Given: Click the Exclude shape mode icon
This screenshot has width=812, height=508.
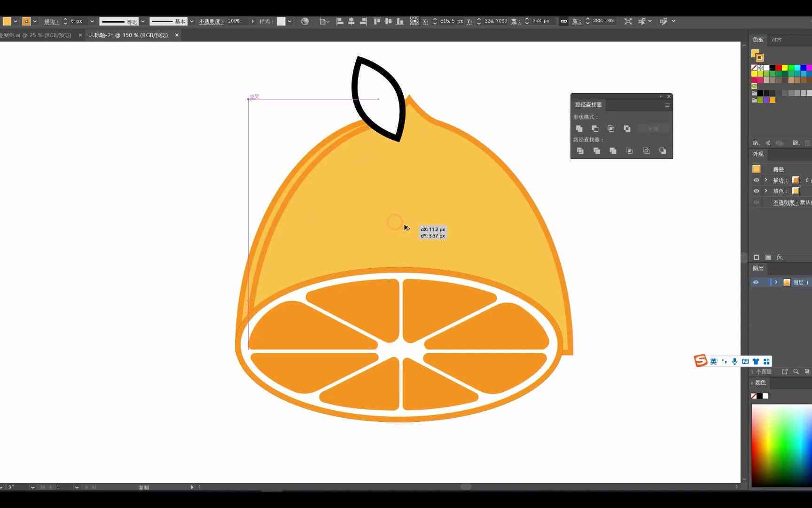Looking at the screenshot, I should pos(627,128).
